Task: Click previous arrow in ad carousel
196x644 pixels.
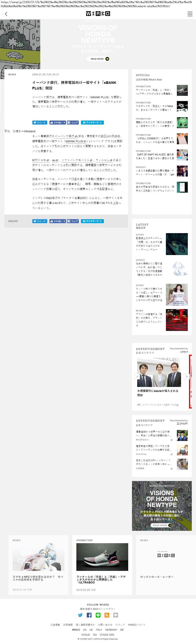Action: (137, 377)
